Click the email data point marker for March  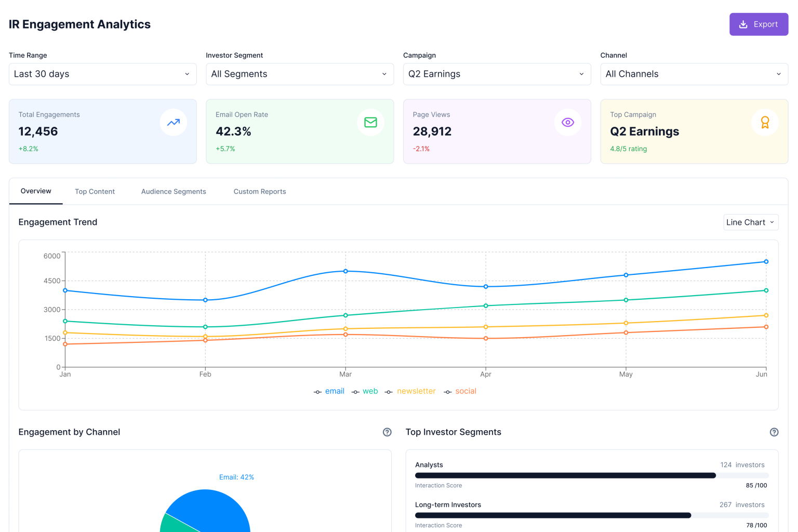(345, 271)
